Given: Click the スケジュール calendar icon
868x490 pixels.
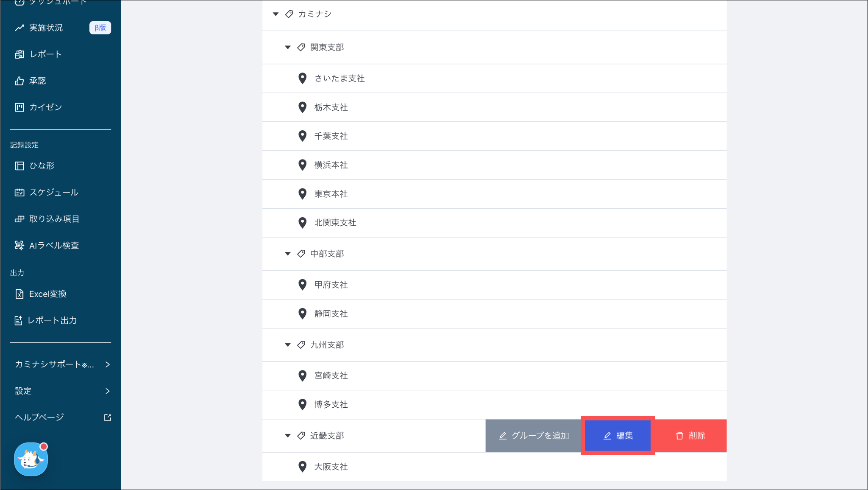Looking at the screenshot, I should point(19,193).
